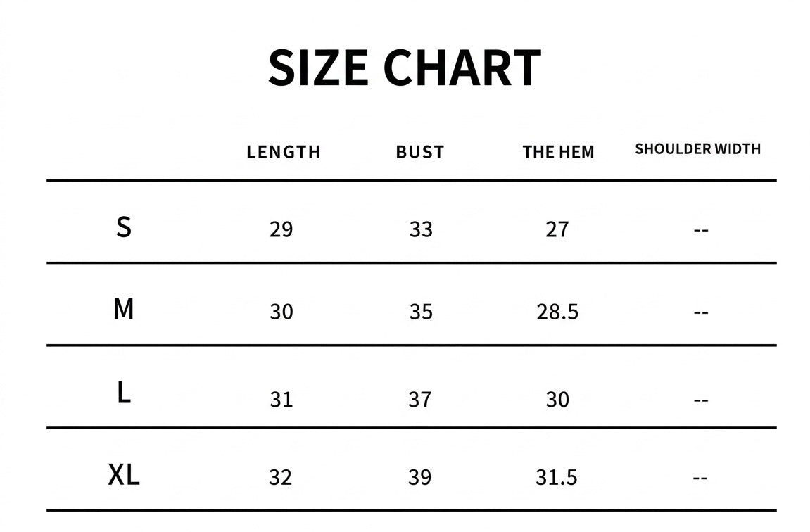Click hem value 27 in the S row
Screen dimensions: 810x532
click(557, 229)
